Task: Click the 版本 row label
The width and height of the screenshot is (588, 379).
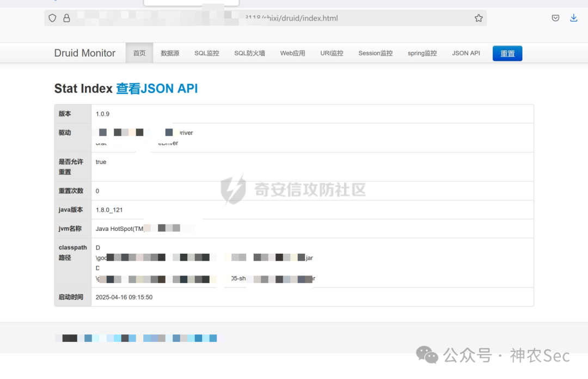Action: pyautogui.click(x=65, y=114)
